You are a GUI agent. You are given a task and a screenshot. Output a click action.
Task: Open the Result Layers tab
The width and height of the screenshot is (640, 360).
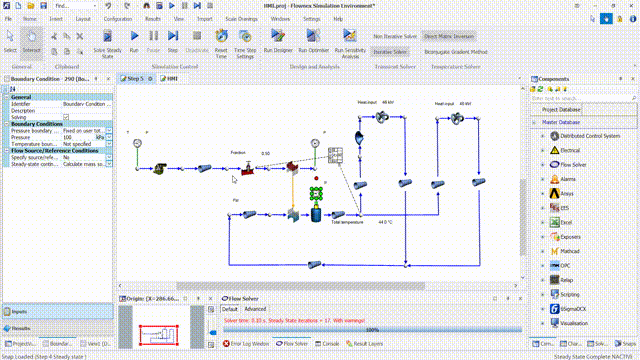pos(364,344)
